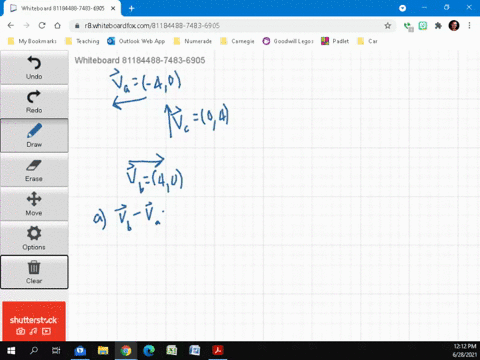This screenshot has width=480, height=360.
Task: Select the Whiteboard 81184488 tab
Action: (63, 8)
